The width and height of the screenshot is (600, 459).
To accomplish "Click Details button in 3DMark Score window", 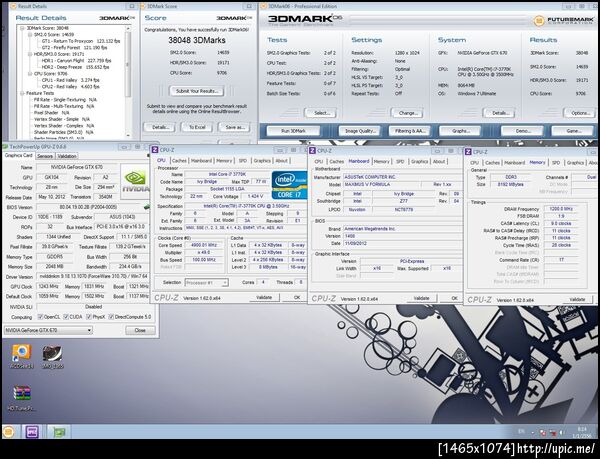I will (x=159, y=127).
